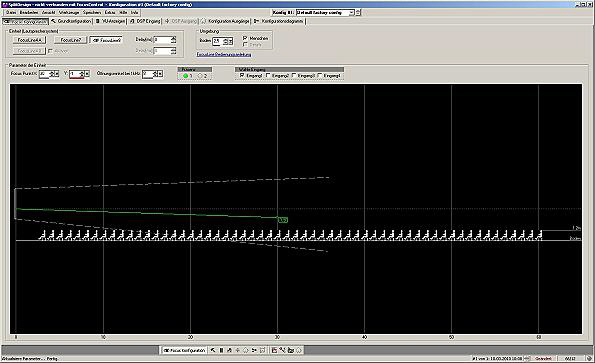Open dropdown beside Öffnungswinkel field
This screenshot has height=363, width=595.
click(x=160, y=74)
